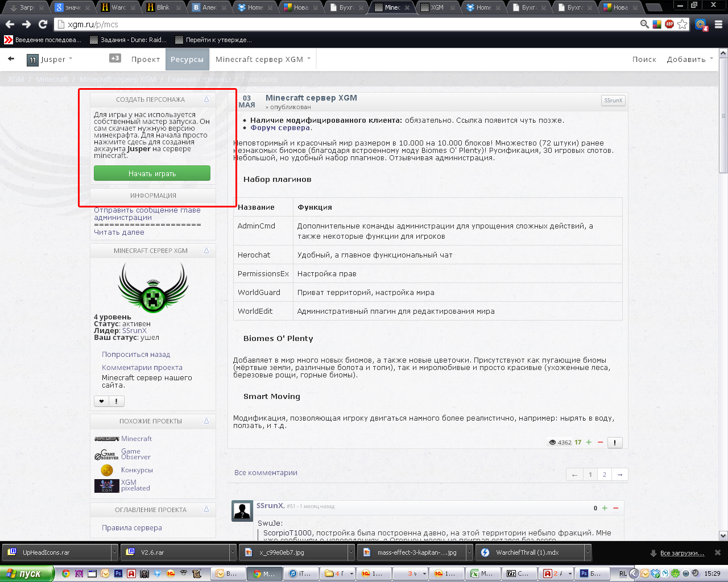This screenshot has height=582, width=728.
Task: Select the Ресурсы tab
Action: (187, 59)
